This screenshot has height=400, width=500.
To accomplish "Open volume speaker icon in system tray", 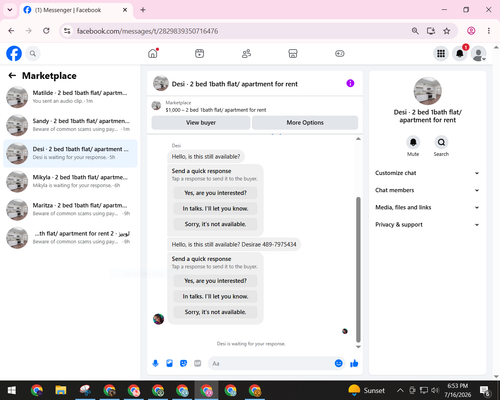I will [x=435, y=390].
